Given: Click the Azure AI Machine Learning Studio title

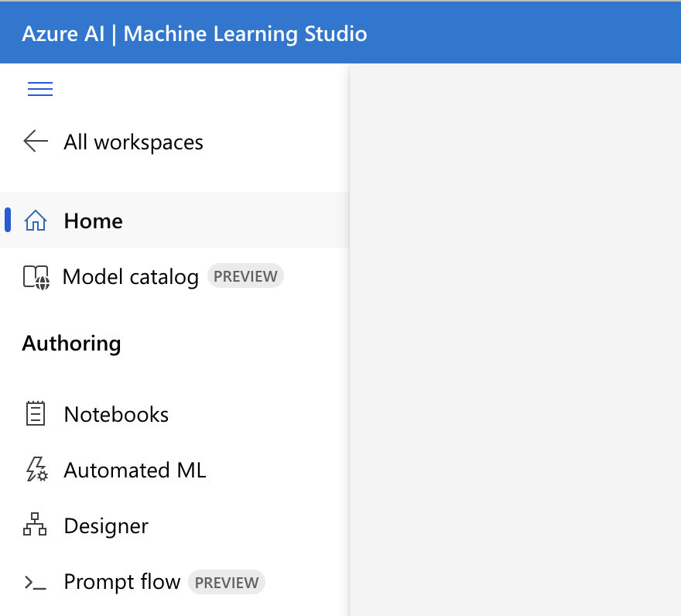Looking at the screenshot, I should click(193, 33).
